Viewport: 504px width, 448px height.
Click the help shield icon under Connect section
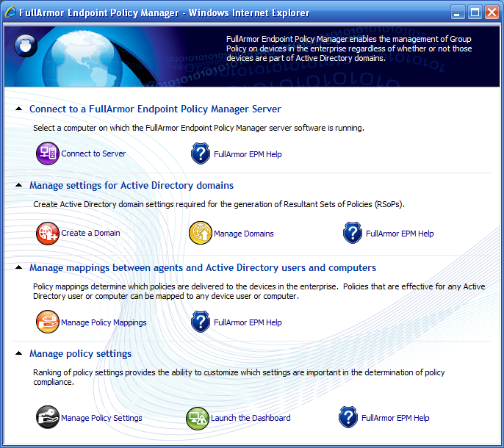pyautogui.click(x=201, y=153)
